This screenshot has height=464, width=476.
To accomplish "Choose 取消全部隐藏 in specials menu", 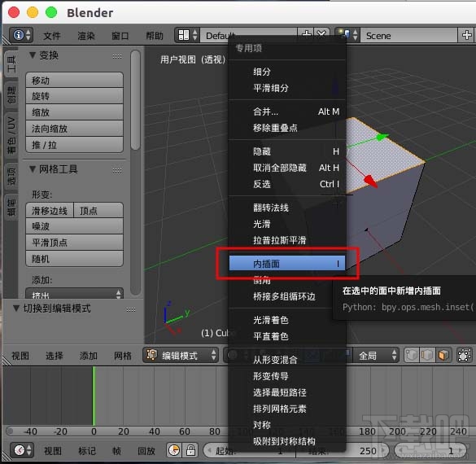I will pyautogui.click(x=287, y=168).
